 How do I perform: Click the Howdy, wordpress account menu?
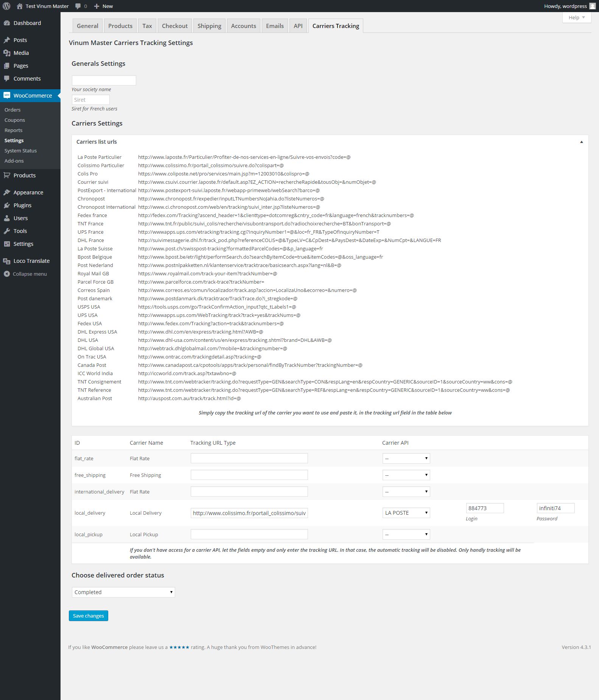pyautogui.click(x=569, y=6)
